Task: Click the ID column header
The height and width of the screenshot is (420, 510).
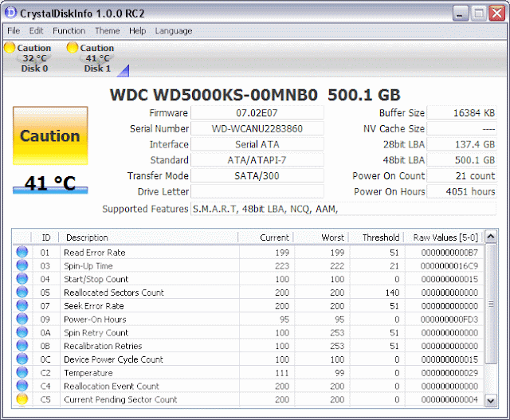Action: click(x=45, y=237)
